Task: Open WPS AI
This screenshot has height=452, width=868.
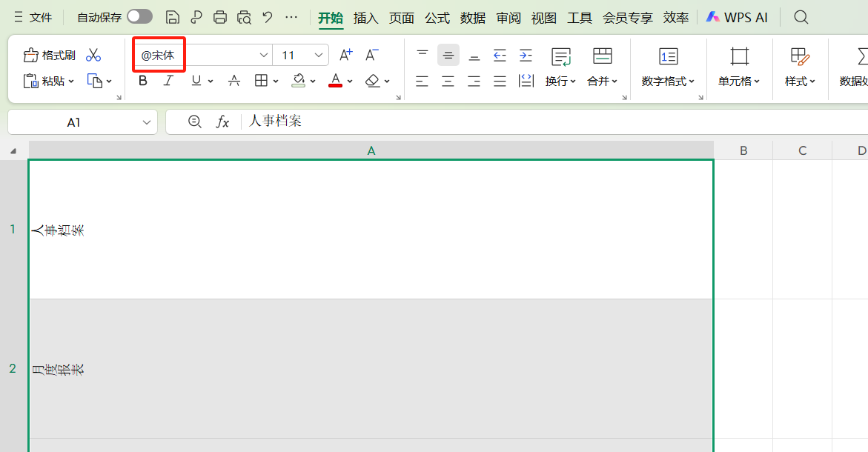Action: click(x=737, y=17)
